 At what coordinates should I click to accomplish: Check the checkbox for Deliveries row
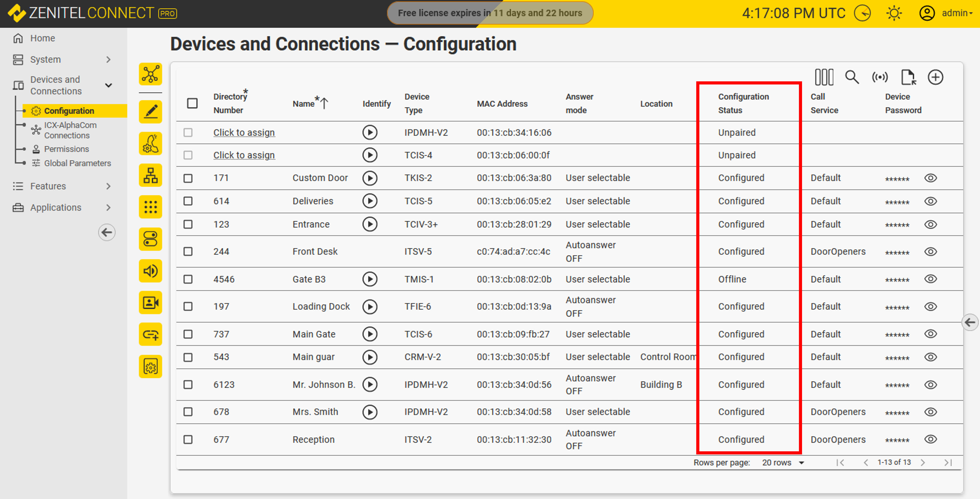(x=188, y=201)
